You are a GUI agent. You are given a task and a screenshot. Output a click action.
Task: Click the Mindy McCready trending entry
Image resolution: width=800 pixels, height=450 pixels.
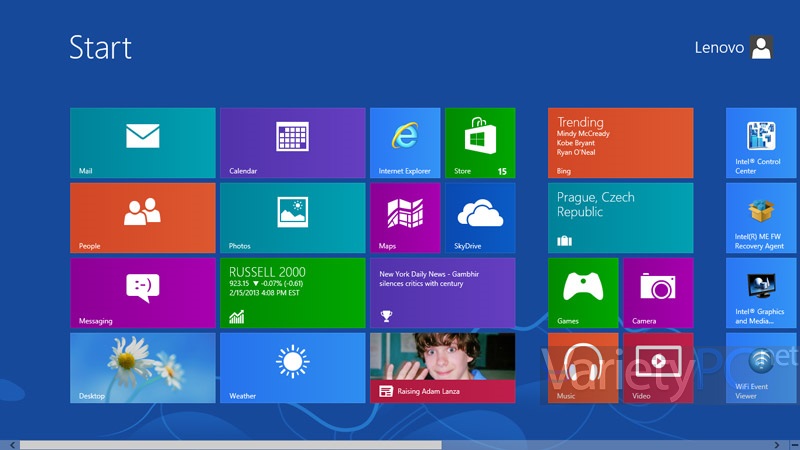(x=583, y=134)
